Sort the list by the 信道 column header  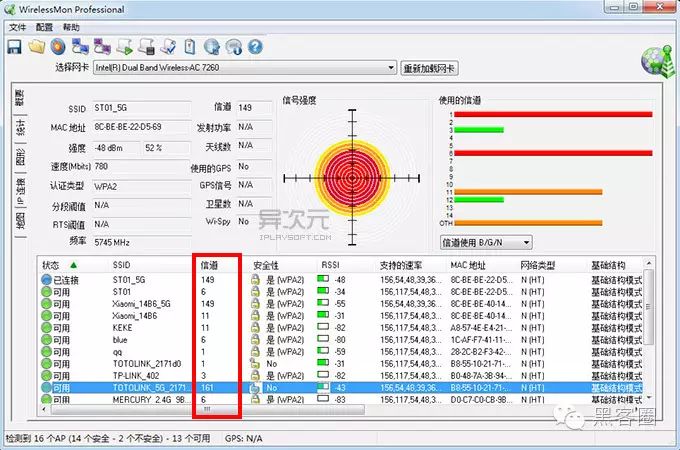click(x=209, y=265)
